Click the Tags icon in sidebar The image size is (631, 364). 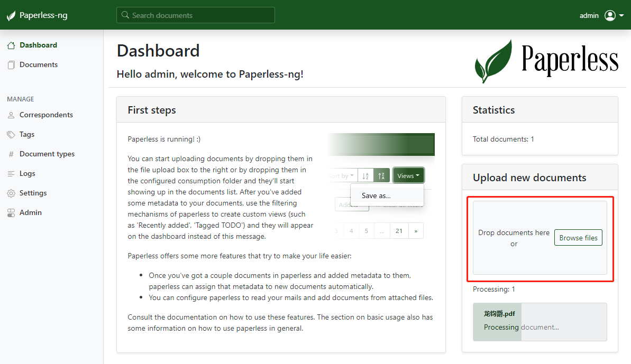[11, 135]
